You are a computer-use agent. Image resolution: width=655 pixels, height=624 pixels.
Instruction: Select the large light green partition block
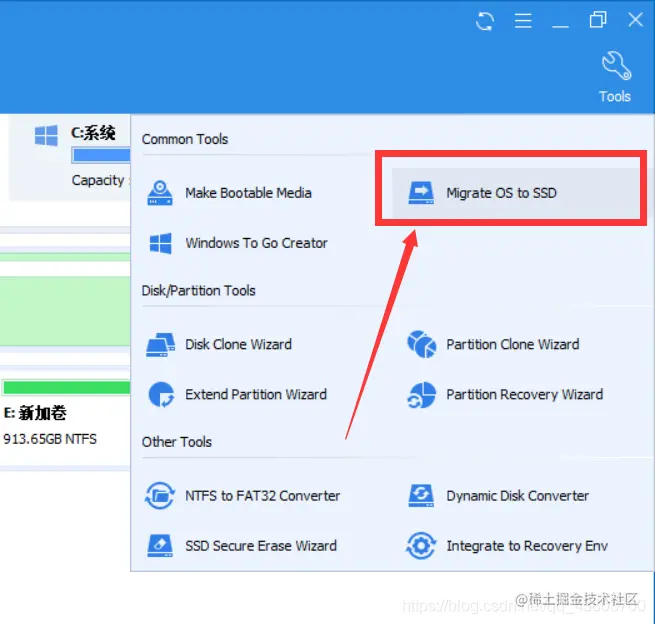tap(65, 311)
